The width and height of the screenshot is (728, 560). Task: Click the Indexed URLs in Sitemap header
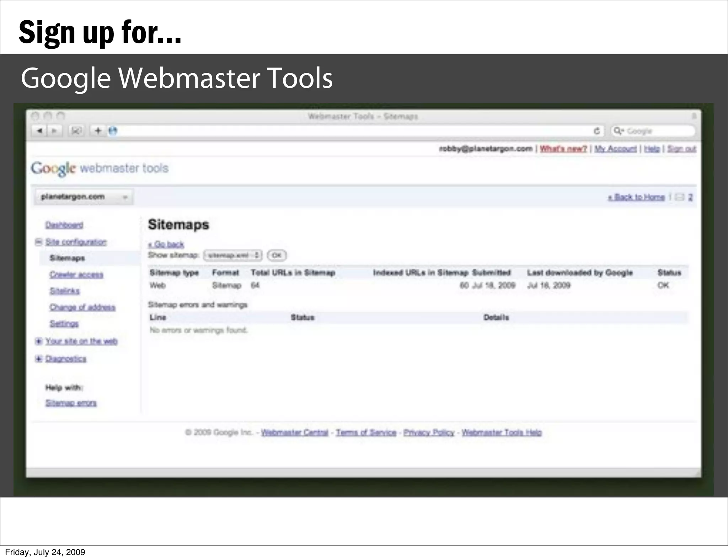[421, 273]
